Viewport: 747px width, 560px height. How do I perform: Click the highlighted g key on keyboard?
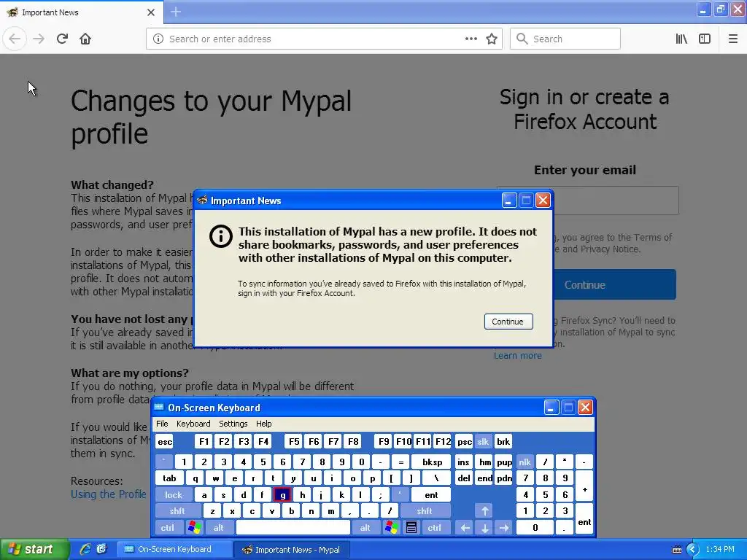[282, 495]
